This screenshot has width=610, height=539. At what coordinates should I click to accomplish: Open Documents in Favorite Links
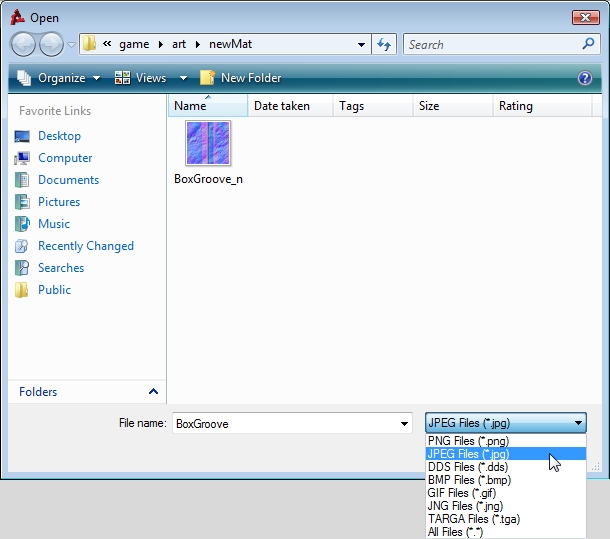(x=68, y=180)
